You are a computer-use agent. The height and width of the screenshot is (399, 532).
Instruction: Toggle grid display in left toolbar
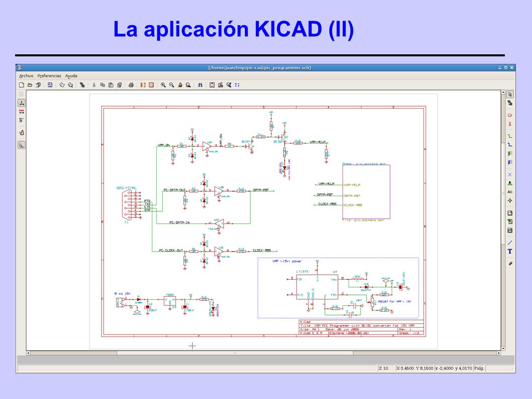[x=22, y=94]
